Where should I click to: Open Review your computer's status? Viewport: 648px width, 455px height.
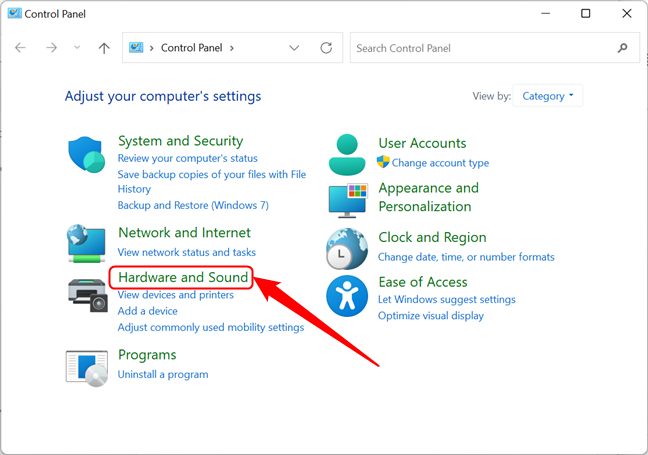(x=188, y=158)
